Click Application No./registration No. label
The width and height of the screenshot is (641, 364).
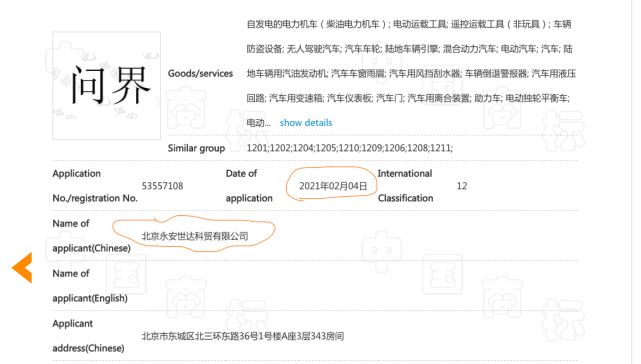tap(95, 186)
